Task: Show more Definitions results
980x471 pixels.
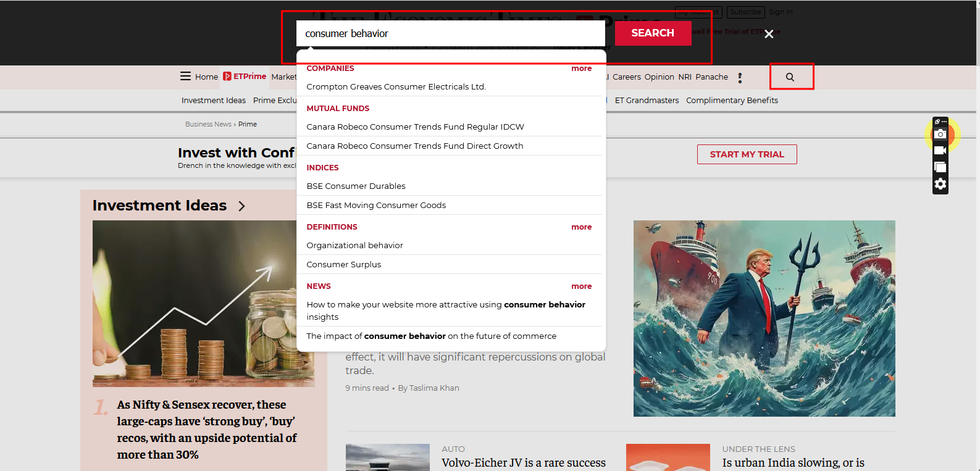Action: 581,227
